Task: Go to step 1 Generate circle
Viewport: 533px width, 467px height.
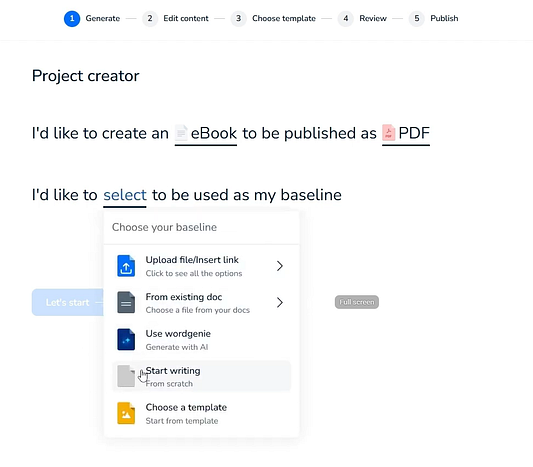Action: (72, 18)
